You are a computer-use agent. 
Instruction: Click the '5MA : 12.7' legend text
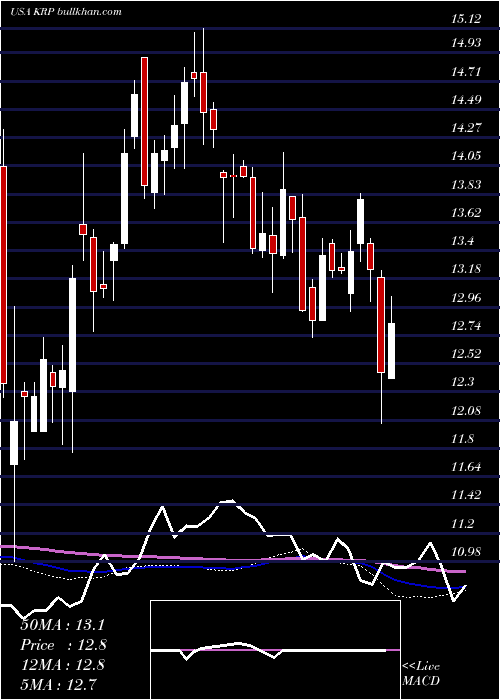click(x=58, y=684)
